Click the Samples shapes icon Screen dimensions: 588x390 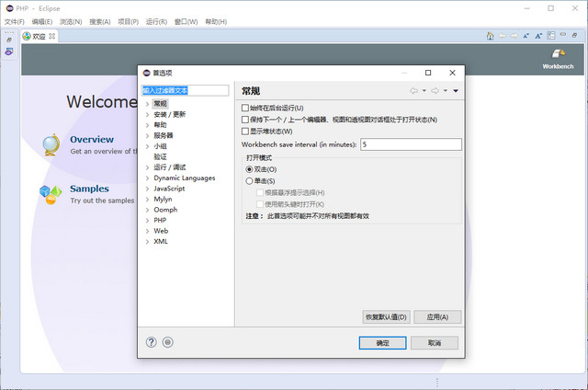[x=51, y=193]
